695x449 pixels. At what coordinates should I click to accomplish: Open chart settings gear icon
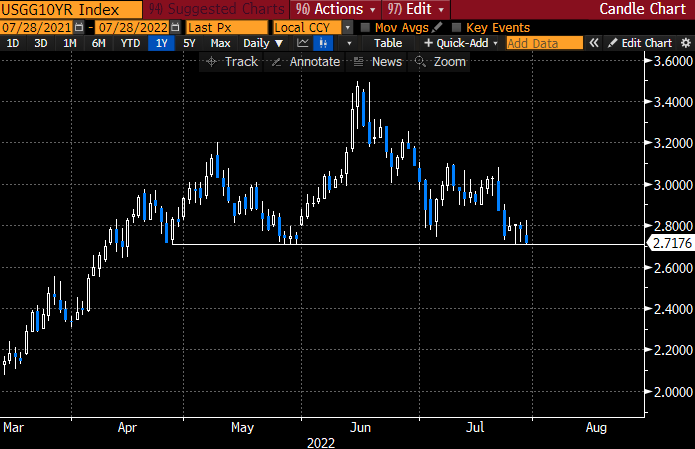pyautogui.click(x=686, y=43)
